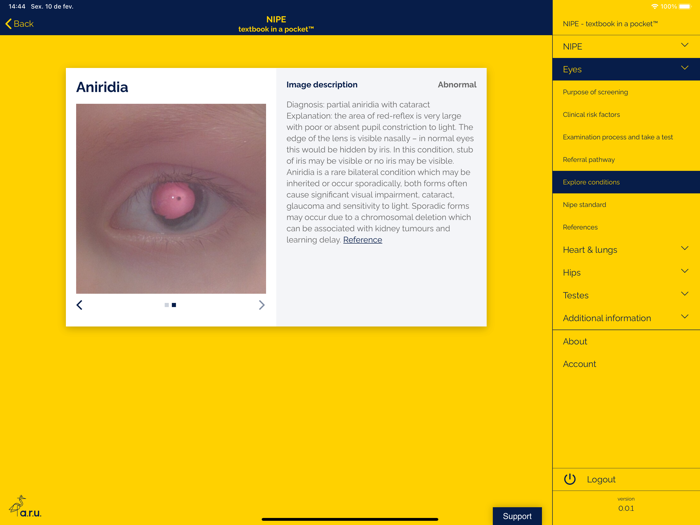Viewport: 700px width, 525px height.
Task: Expand the Additional information section
Action: tap(626, 318)
